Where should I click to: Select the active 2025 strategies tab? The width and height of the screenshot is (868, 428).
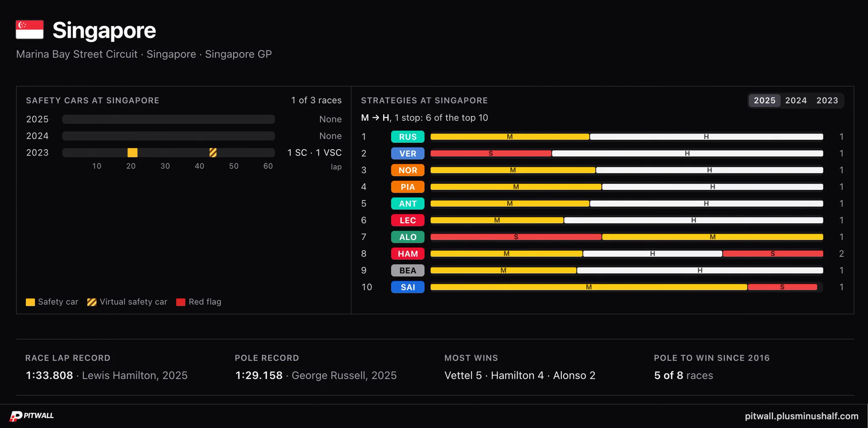(764, 100)
